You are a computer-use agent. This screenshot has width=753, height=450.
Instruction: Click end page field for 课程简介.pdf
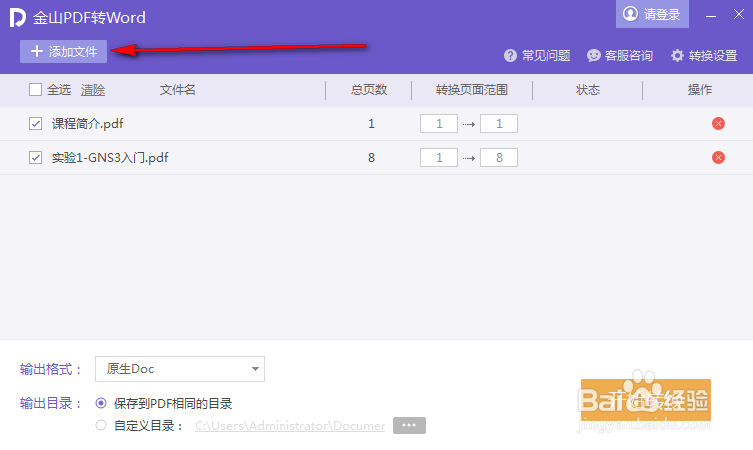(499, 124)
